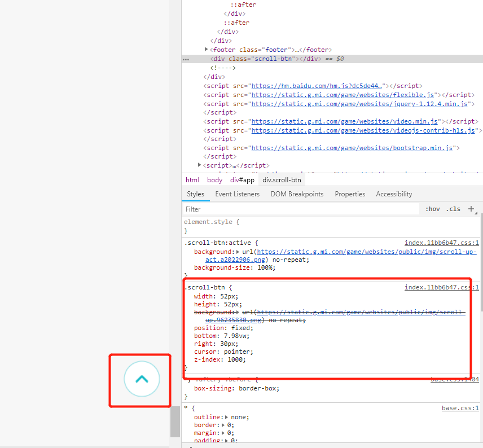Viewport: 483px width, 448px height.
Task: Click the Filter styles input field
Action: [x=301, y=209]
